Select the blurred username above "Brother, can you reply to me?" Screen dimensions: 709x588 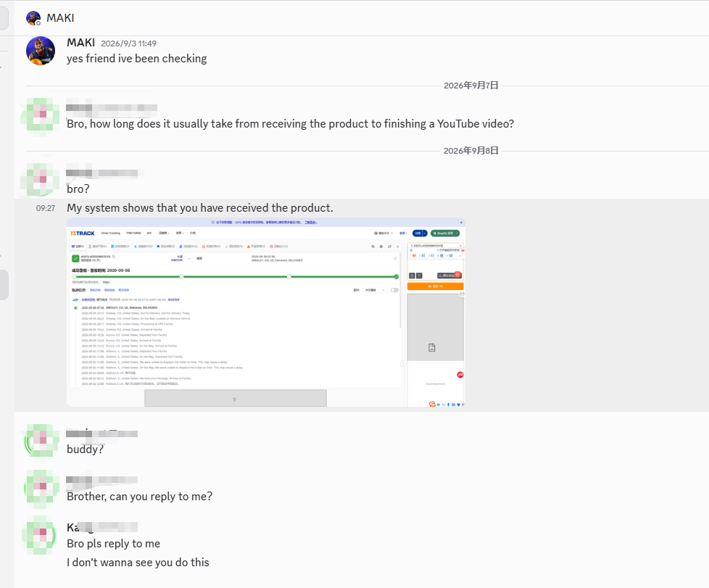pyautogui.click(x=101, y=480)
